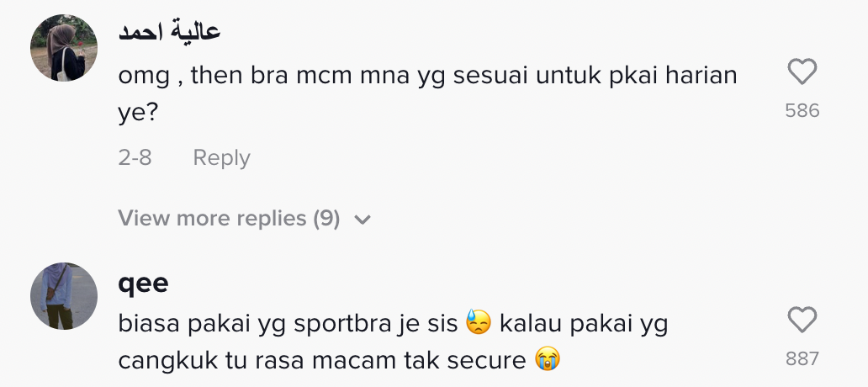Open the username عالية احمد
This screenshot has width=868, height=387.
pos(170,32)
